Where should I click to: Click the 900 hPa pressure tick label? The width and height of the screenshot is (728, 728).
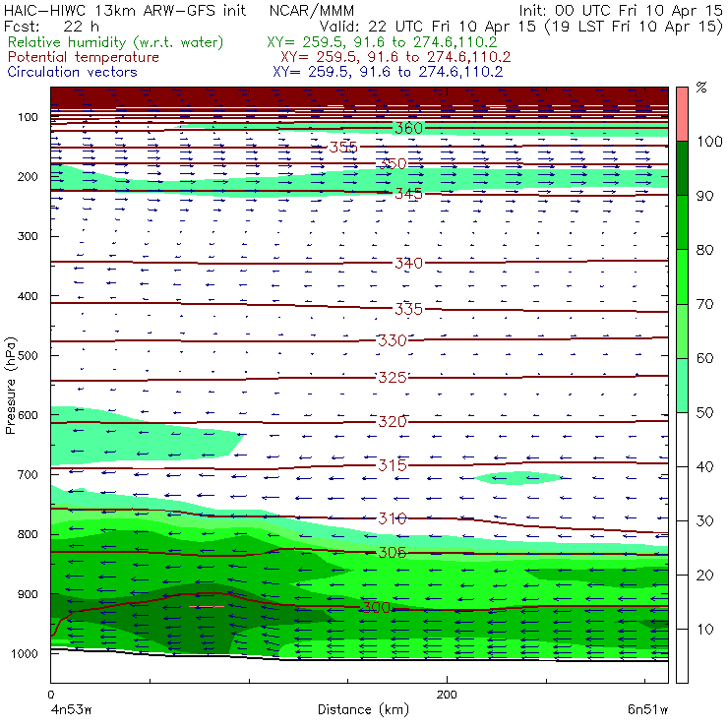(28, 594)
